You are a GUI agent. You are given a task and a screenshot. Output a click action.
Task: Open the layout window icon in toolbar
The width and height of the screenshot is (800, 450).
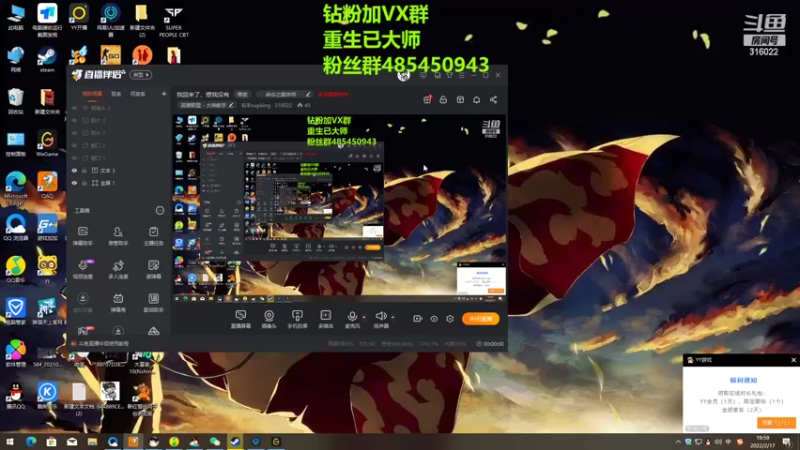coord(460,99)
